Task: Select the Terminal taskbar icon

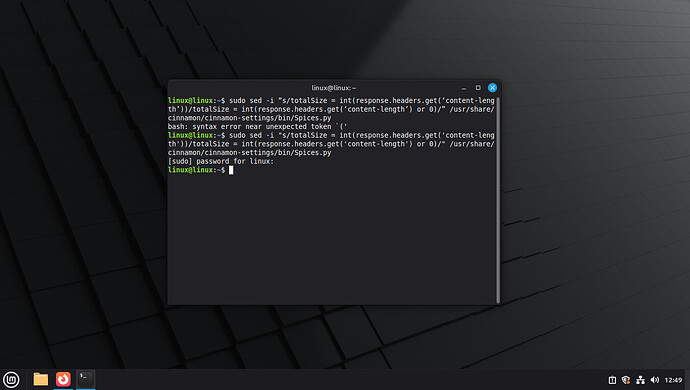Action: (85, 379)
